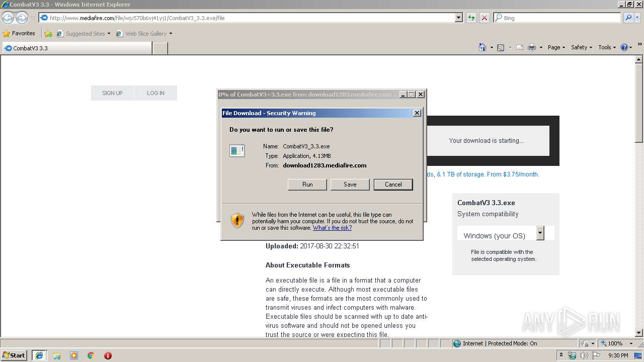Open the zoom level 100% dropdown

631,343
